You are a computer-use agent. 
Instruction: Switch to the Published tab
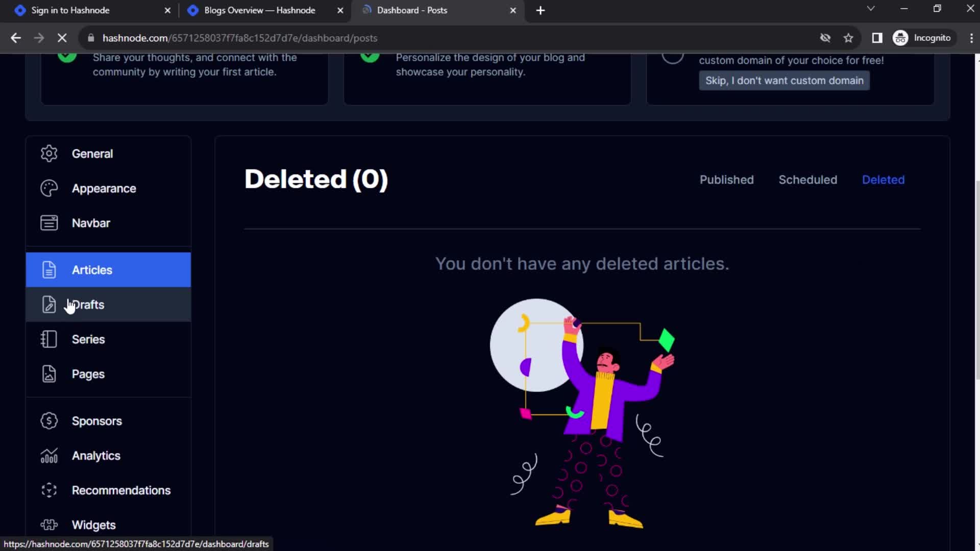click(x=726, y=179)
